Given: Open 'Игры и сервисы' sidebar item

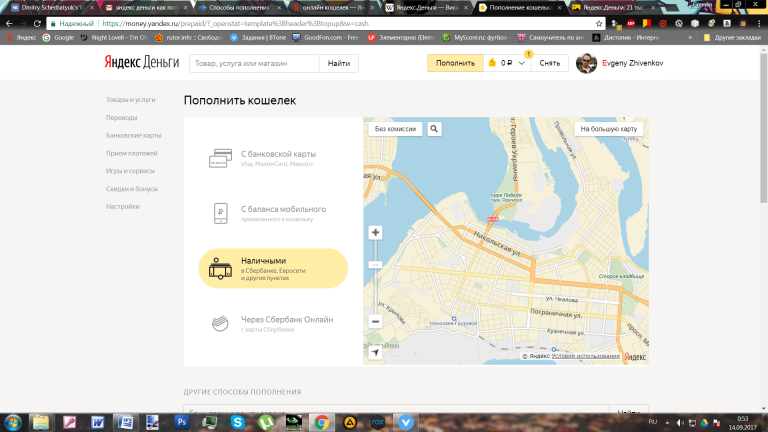Looking at the screenshot, I should 130,171.
